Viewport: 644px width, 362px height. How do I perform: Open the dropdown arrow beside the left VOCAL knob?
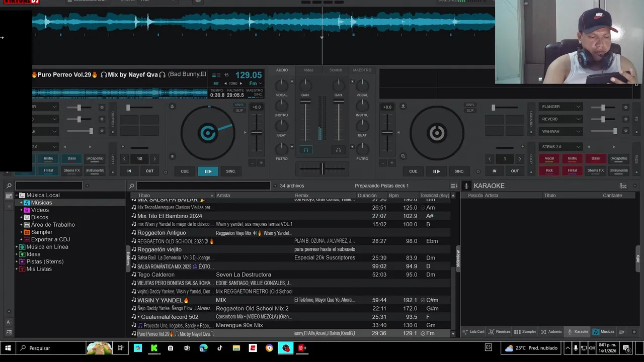point(292,81)
